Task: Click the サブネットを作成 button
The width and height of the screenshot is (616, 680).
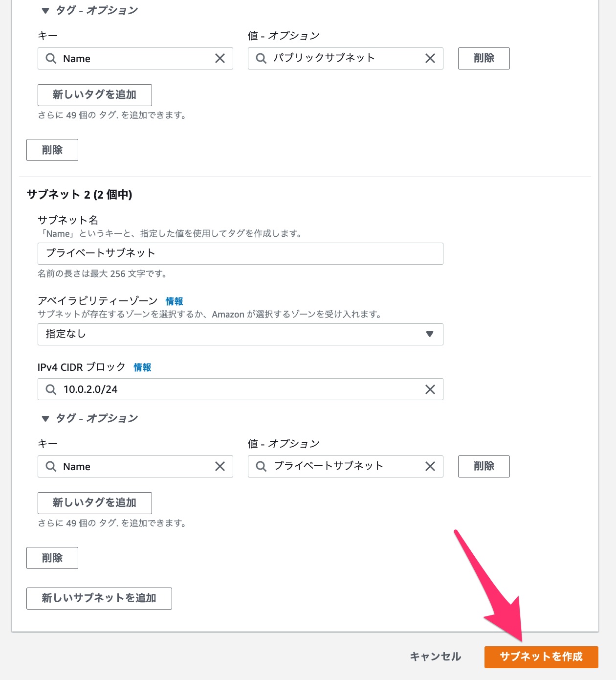Action: pyautogui.click(x=542, y=657)
